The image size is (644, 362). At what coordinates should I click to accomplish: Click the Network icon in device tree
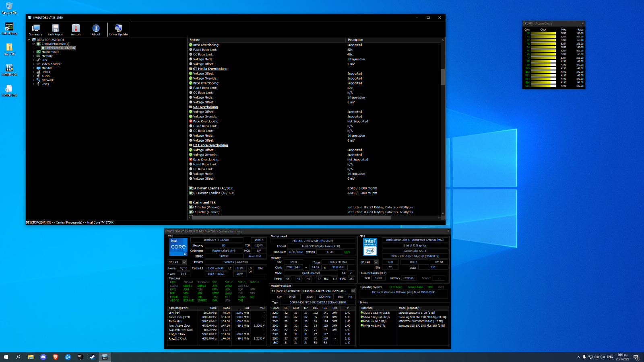(39, 80)
